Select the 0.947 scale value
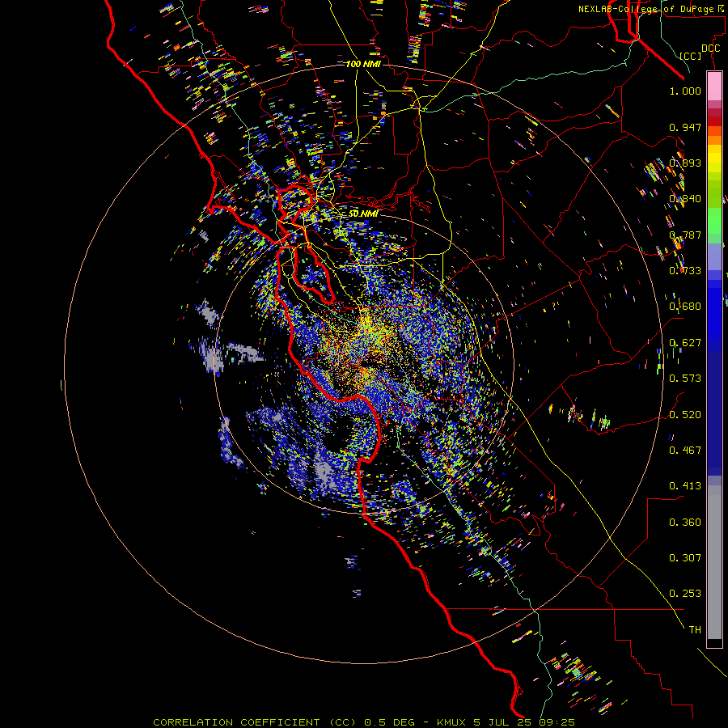 (x=685, y=127)
